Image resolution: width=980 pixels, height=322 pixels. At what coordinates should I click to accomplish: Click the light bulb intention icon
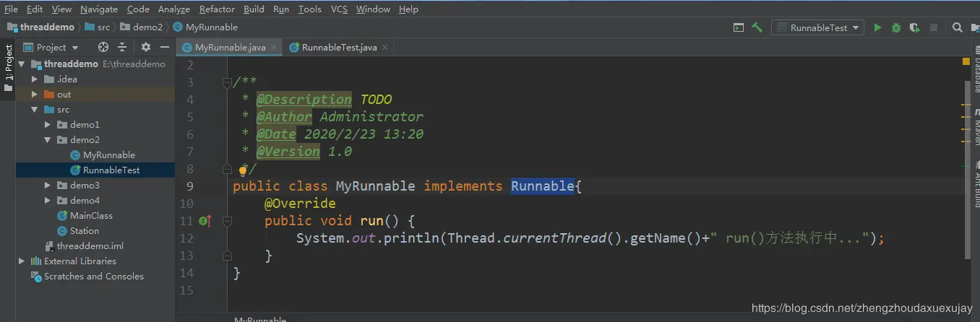coord(244,171)
